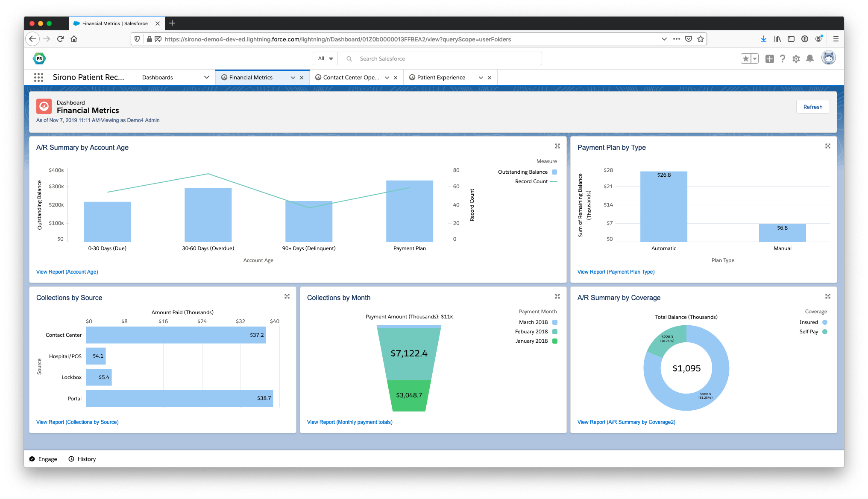
Task: Click the Favorites star in the Salesforce header
Action: pos(746,59)
